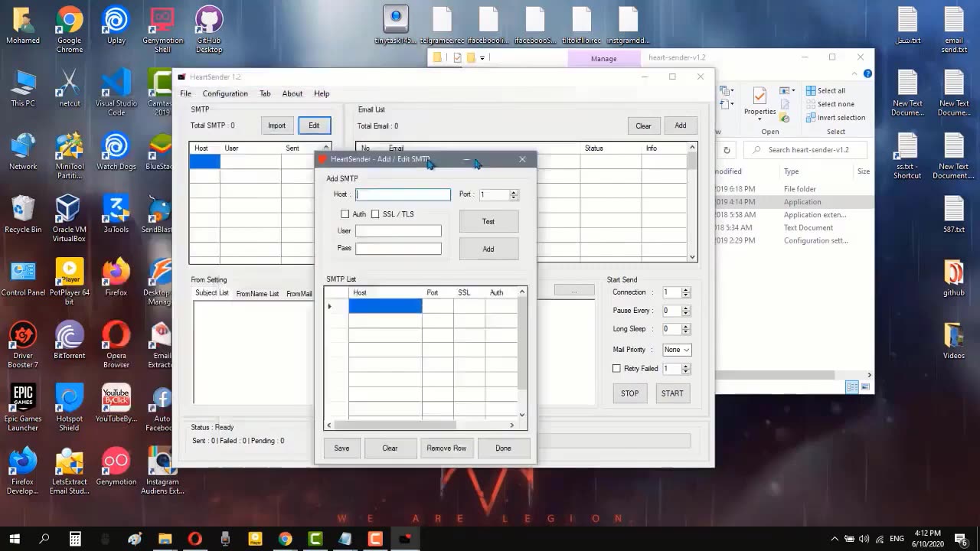Open Visual Studio Code desktop icon
Image resolution: width=980 pixels, height=551 pixels.
click(x=116, y=93)
